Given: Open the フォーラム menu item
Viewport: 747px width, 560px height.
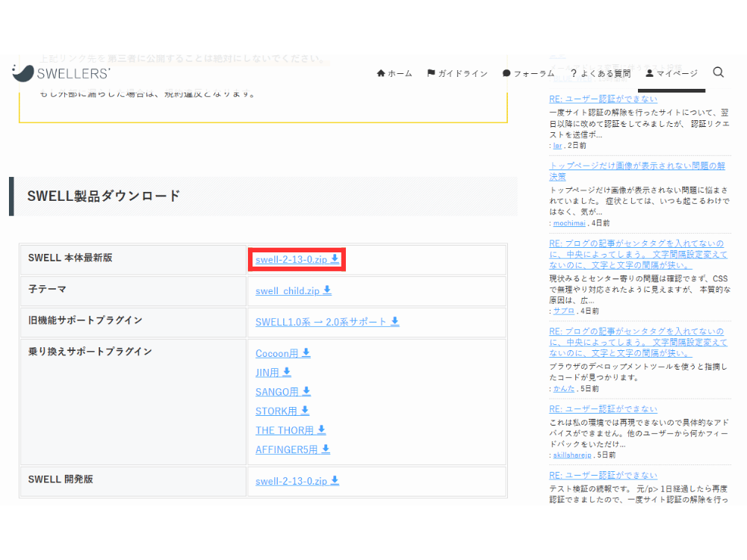Looking at the screenshot, I should 528,73.
